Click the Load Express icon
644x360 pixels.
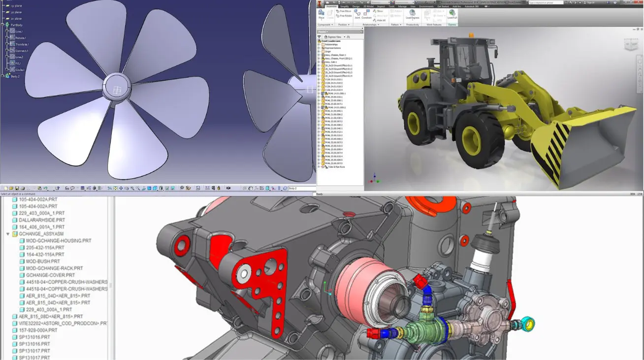point(412,13)
